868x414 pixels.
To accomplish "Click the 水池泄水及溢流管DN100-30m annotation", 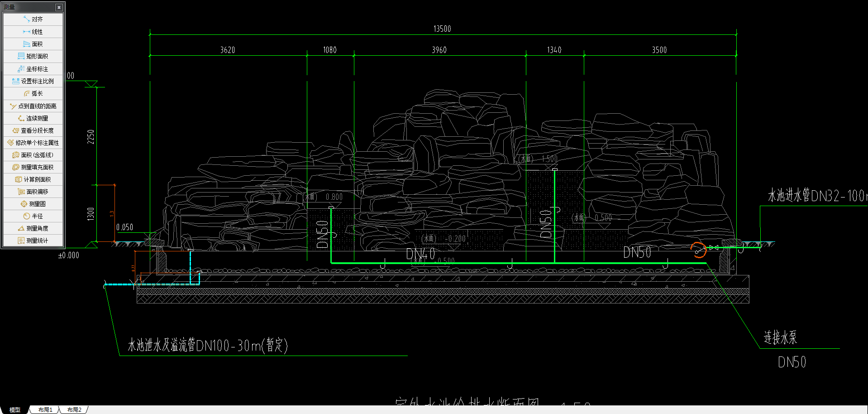I will (x=208, y=346).
